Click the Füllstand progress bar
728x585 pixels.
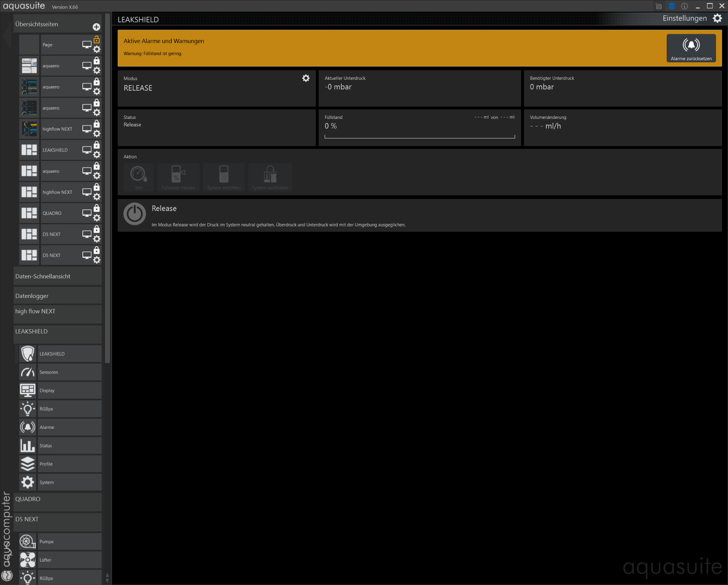pyautogui.click(x=419, y=137)
